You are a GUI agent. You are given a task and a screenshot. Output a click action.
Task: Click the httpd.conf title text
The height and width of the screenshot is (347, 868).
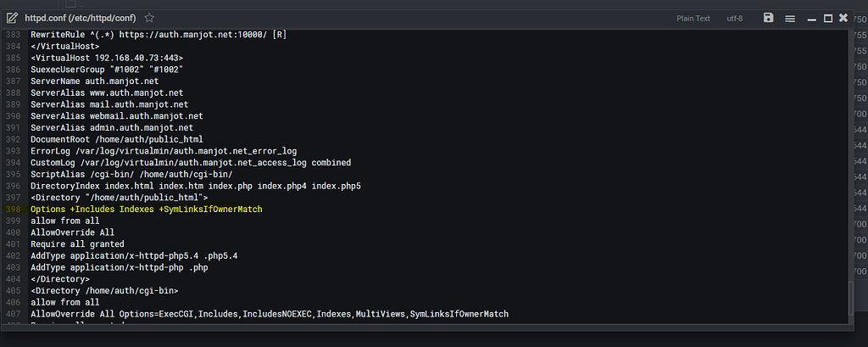(81, 19)
